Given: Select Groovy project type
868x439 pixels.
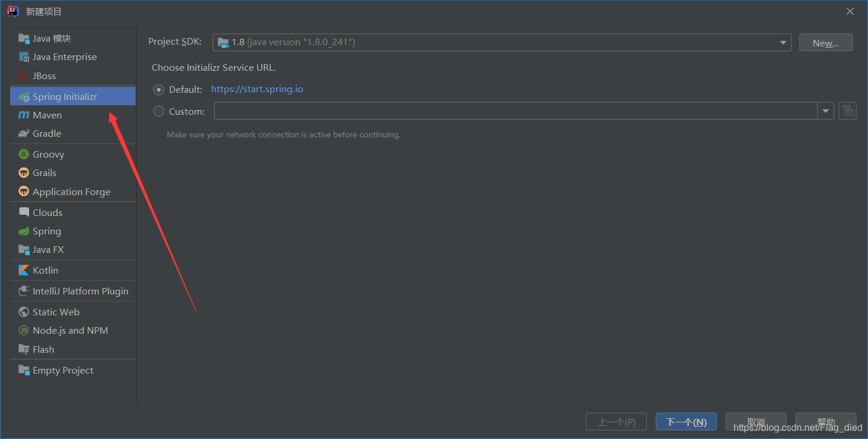Looking at the screenshot, I should tap(73, 154).
